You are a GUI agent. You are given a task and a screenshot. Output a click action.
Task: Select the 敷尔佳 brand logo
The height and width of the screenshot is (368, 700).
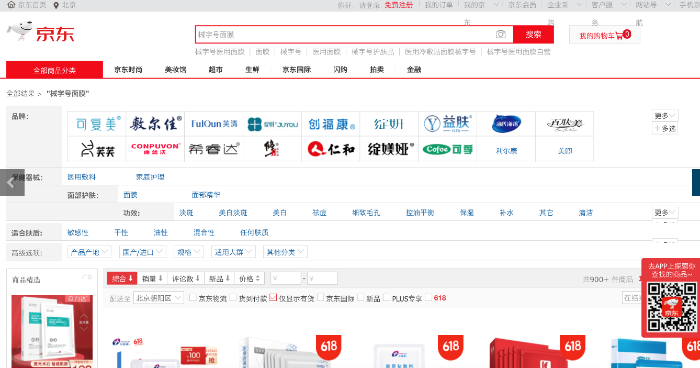pyautogui.click(x=155, y=124)
